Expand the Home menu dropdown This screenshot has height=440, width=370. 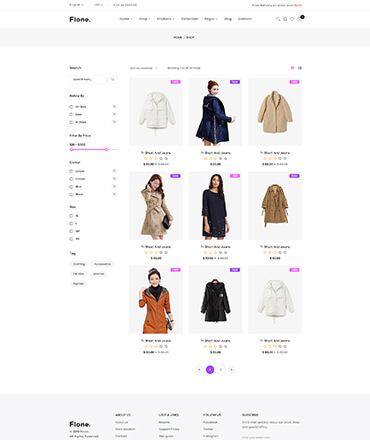click(x=126, y=19)
